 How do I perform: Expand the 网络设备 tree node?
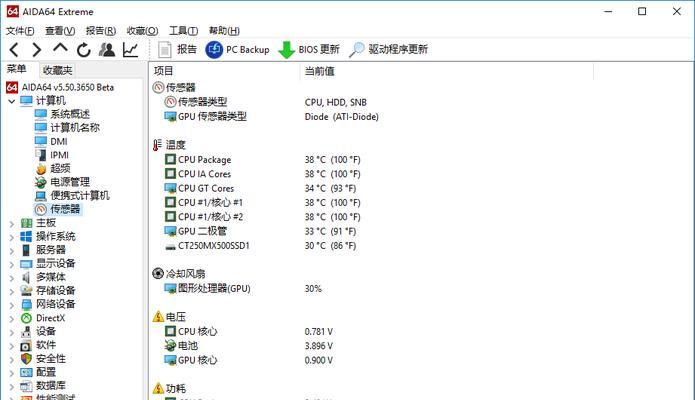click(x=12, y=306)
